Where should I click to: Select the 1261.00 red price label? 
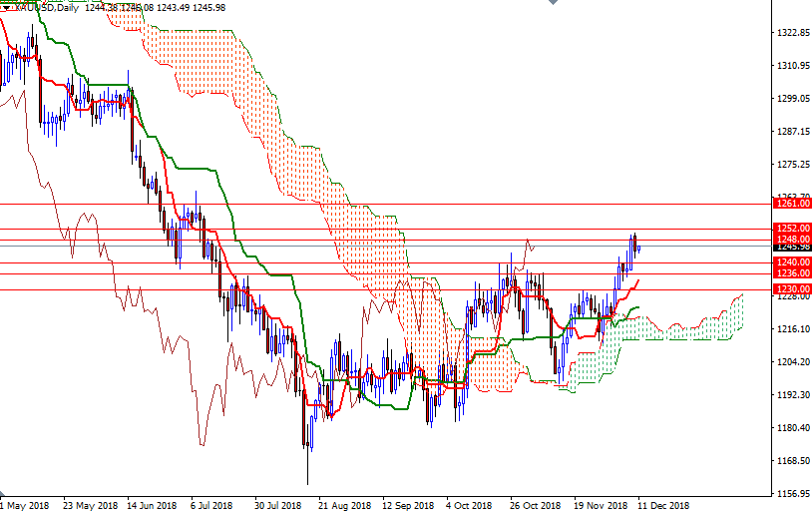(792, 203)
